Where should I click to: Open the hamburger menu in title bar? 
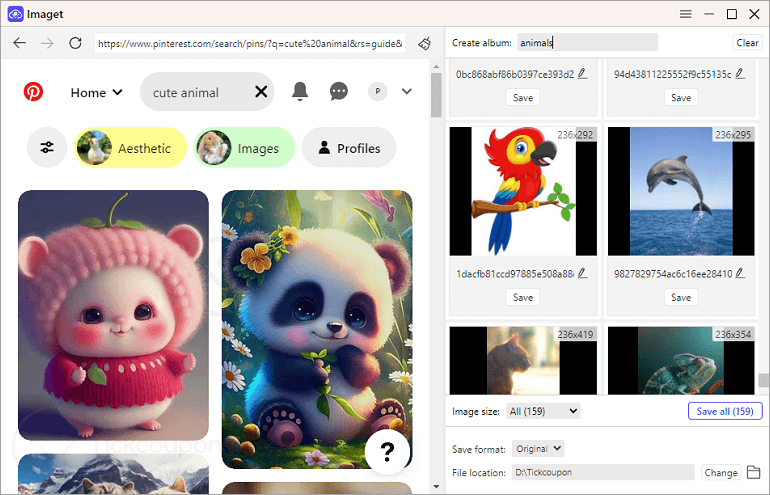686,14
